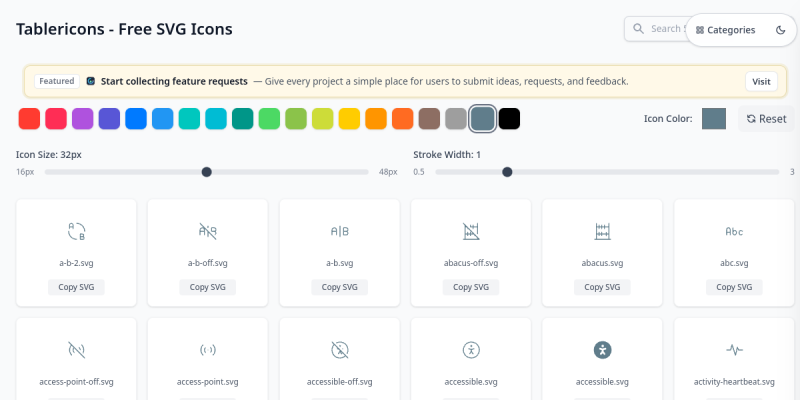
Task: Click the abacus-off.svg file name
Action: pyautogui.click(x=471, y=263)
